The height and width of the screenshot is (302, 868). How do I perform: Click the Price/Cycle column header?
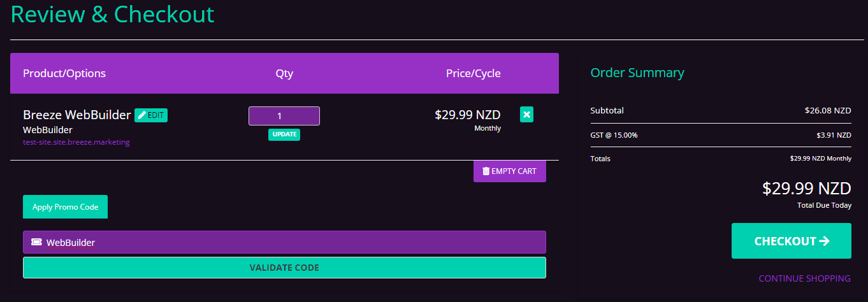(x=473, y=73)
